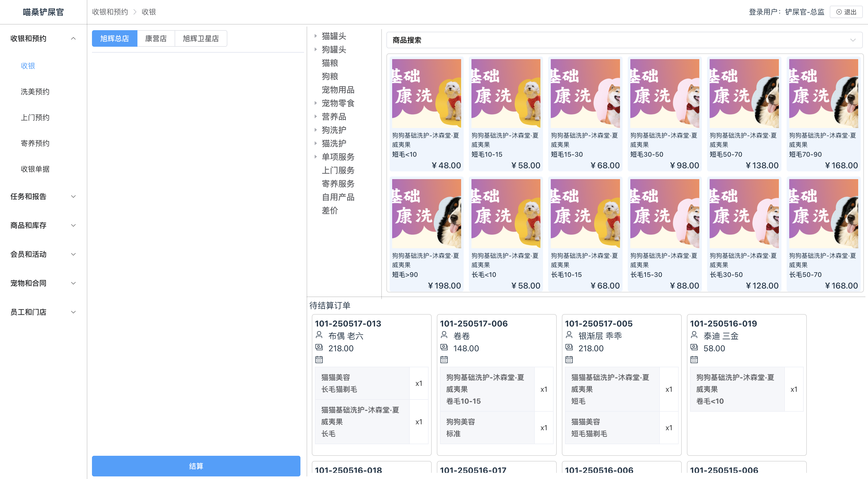
Task: Click the 收银和预约 breadcrumb link
Action: 110,12
